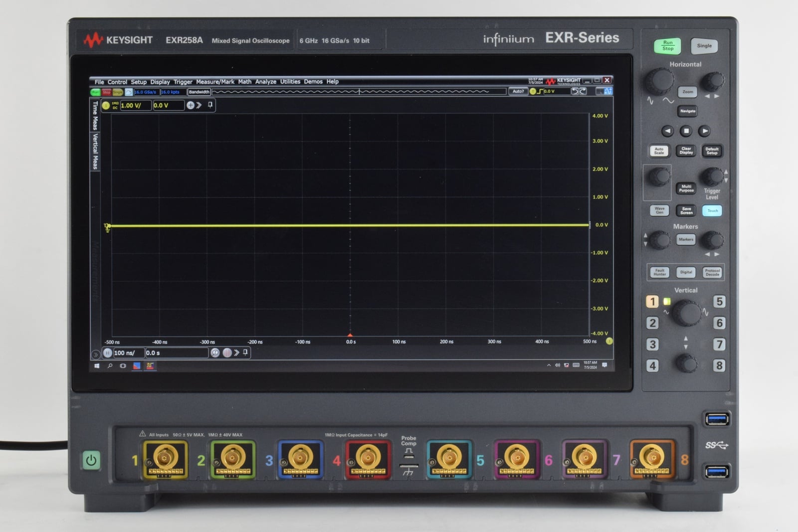Open the File menu
Screen dimensions: 798x532
[x=99, y=82]
